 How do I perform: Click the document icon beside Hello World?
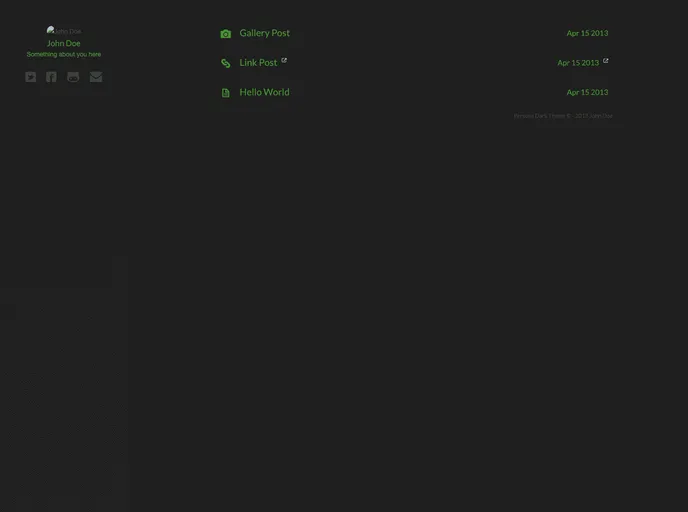(x=226, y=93)
